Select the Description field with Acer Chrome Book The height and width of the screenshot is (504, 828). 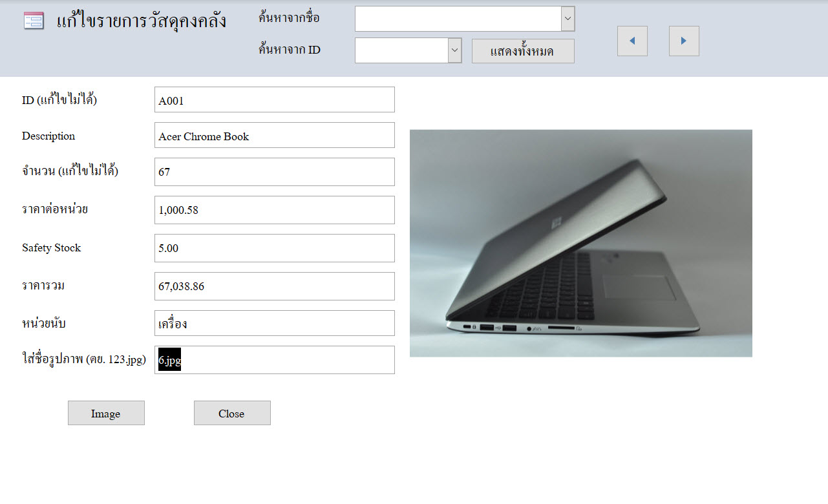(274, 135)
